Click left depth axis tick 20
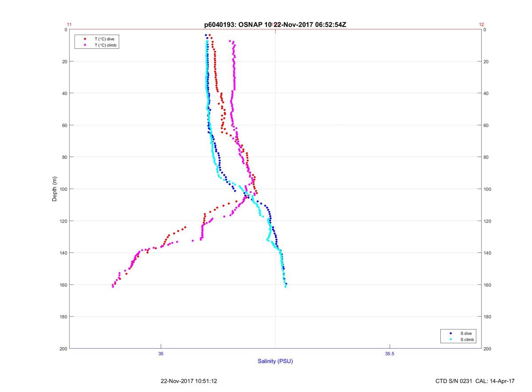Viewport: 532px width, 392px height. click(65, 62)
